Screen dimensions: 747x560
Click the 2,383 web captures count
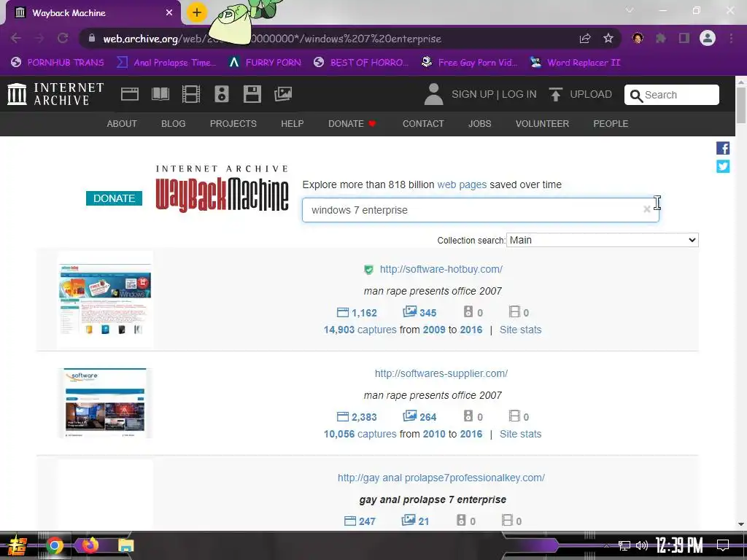357,417
